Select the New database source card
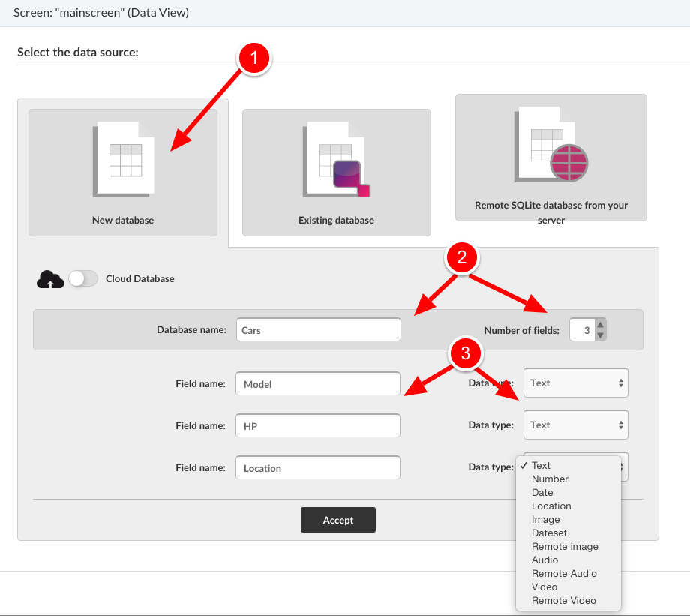690x616 pixels. pyautogui.click(x=123, y=172)
